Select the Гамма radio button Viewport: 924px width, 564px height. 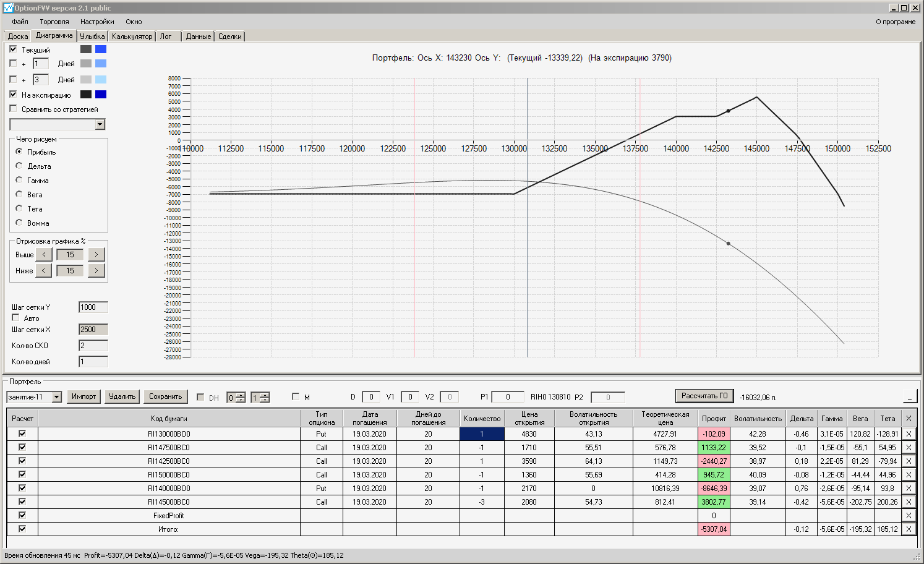pos(19,180)
